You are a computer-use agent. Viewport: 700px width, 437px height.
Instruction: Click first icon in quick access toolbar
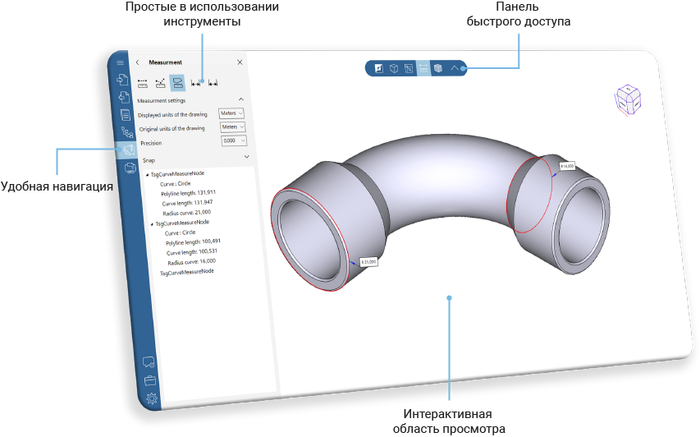click(379, 68)
